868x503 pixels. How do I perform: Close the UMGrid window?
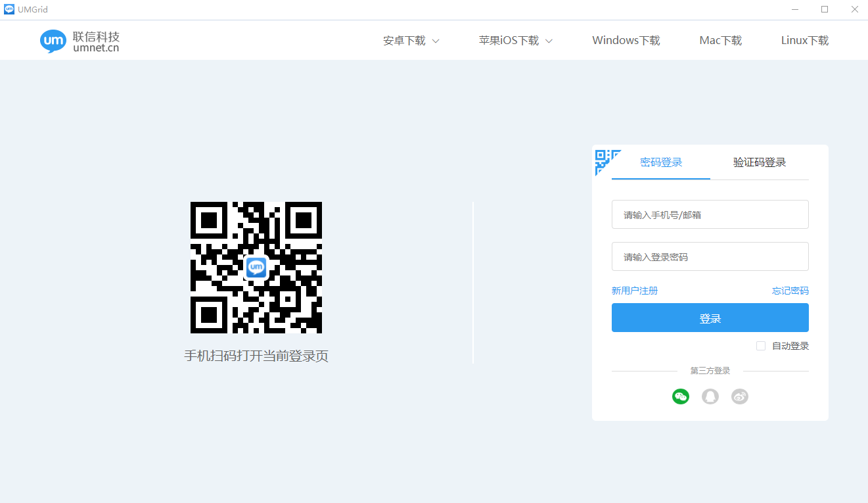(854, 10)
